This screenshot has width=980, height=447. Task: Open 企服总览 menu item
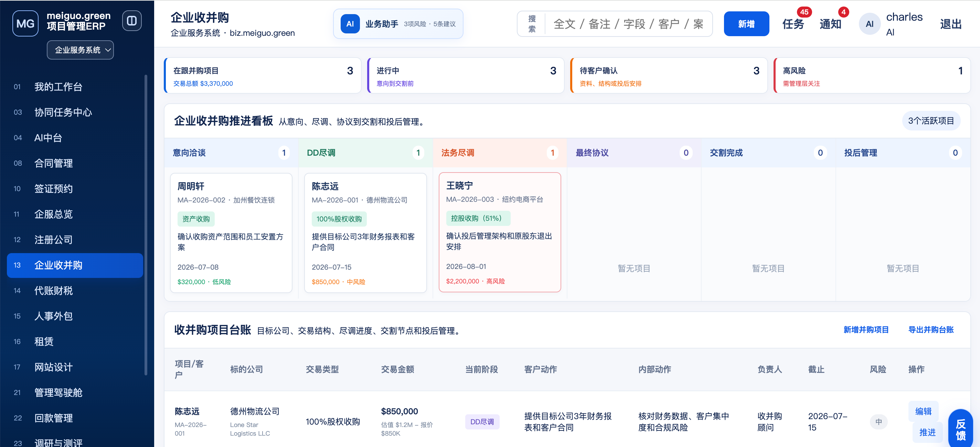75,214
